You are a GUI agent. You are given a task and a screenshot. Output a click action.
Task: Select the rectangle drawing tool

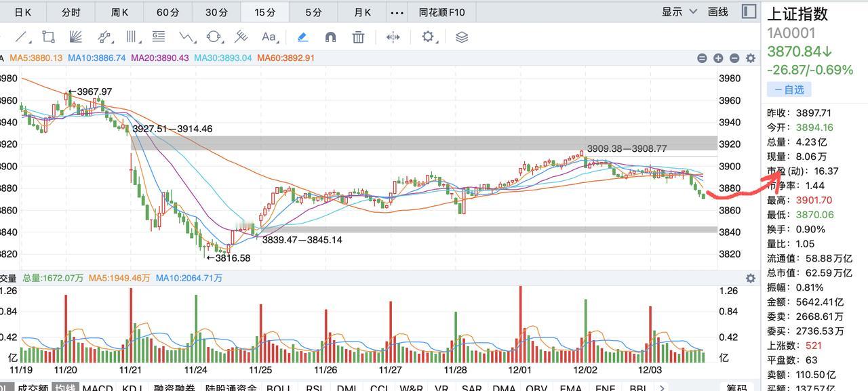click(x=48, y=37)
